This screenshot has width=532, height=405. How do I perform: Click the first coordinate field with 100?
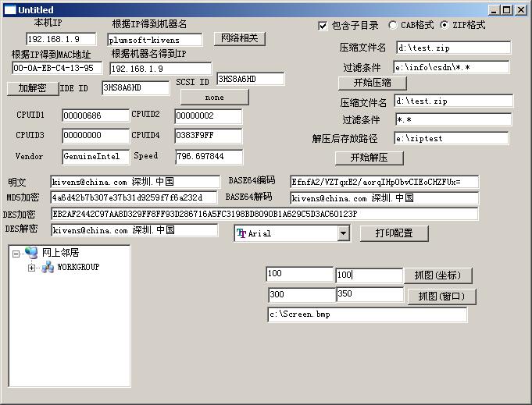299,274
